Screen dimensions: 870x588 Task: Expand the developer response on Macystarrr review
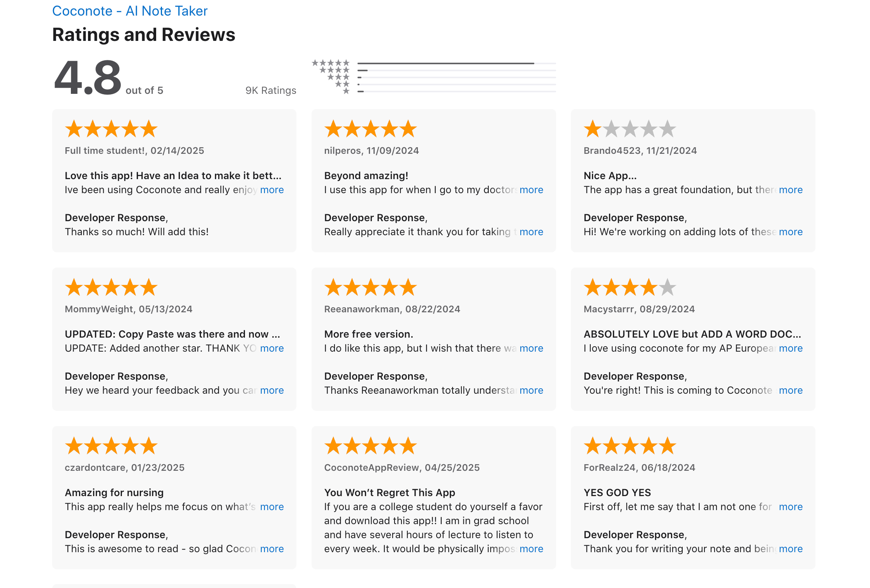791,390
